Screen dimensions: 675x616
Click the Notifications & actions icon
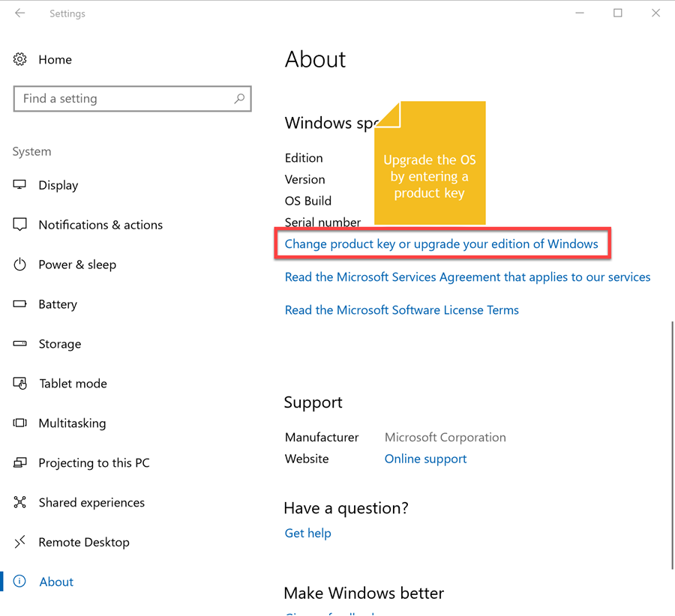pos(20,225)
